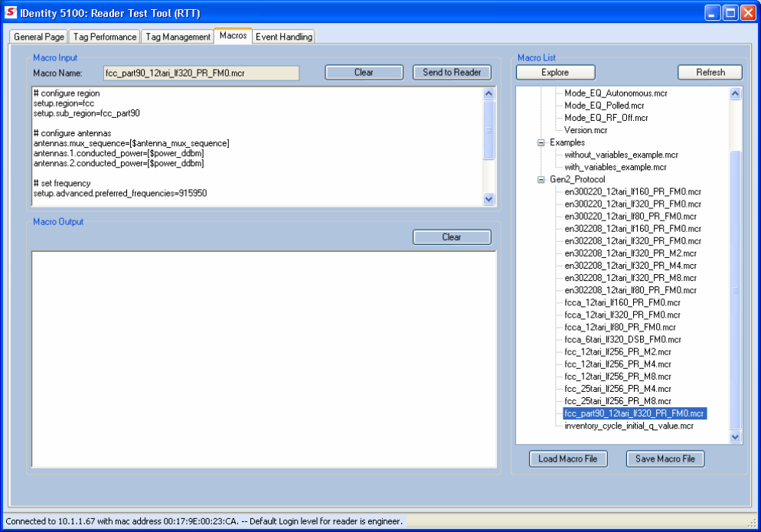The width and height of the screenshot is (761, 532).
Task: Select fcc_12tari_lf256_PR_M8.mcr
Action: [x=618, y=377]
